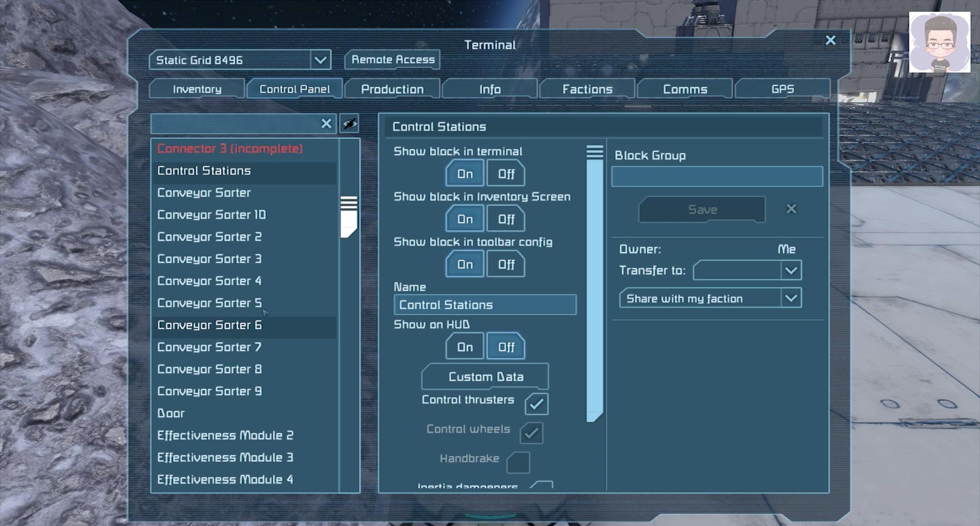The width and height of the screenshot is (980, 526).
Task: Click properties panel scrollbar
Action: tap(595, 283)
